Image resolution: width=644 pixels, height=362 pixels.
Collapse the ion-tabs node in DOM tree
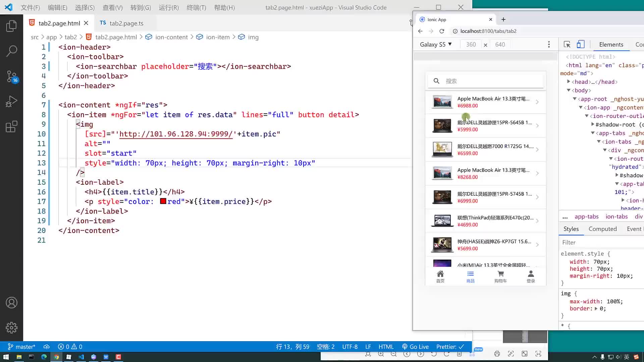click(x=599, y=141)
